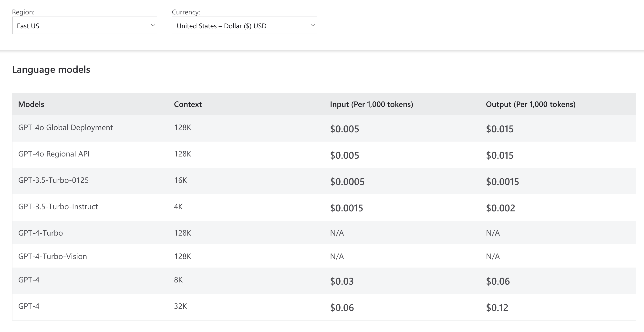
Task: Select the GPT-4-Turbo-Vision model name
Action: (x=52, y=257)
